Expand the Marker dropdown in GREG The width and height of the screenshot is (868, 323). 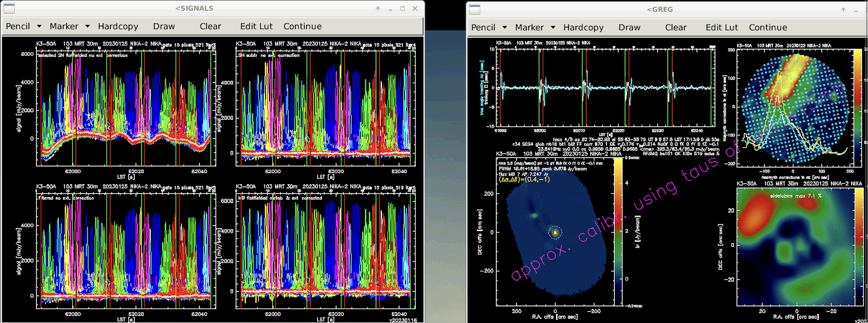(553, 27)
